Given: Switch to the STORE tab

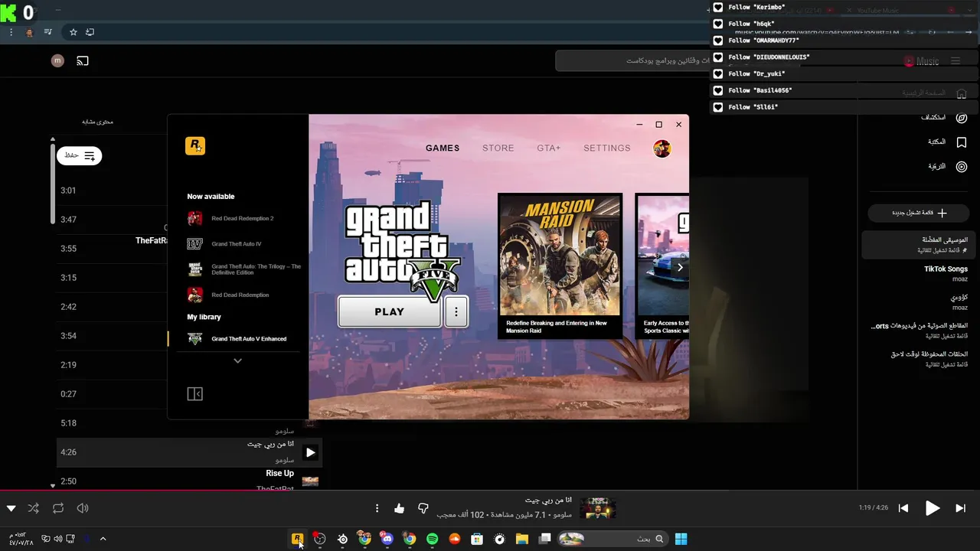Looking at the screenshot, I should pyautogui.click(x=498, y=148).
